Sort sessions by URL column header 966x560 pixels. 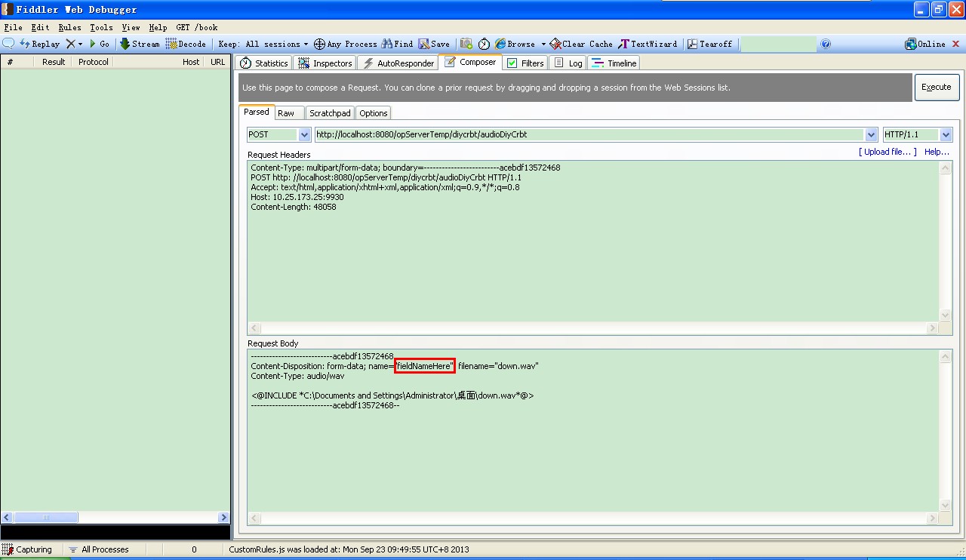click(218, 62)
